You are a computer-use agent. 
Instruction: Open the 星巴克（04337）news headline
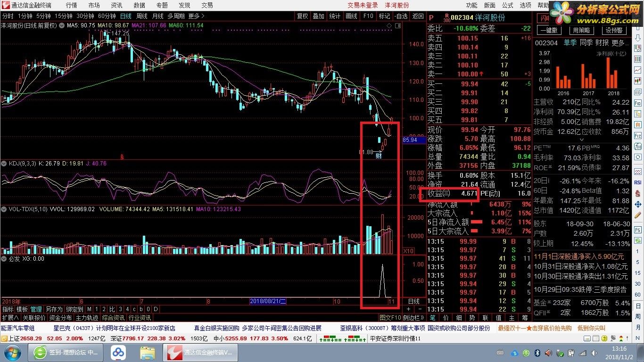pos(114,328)
